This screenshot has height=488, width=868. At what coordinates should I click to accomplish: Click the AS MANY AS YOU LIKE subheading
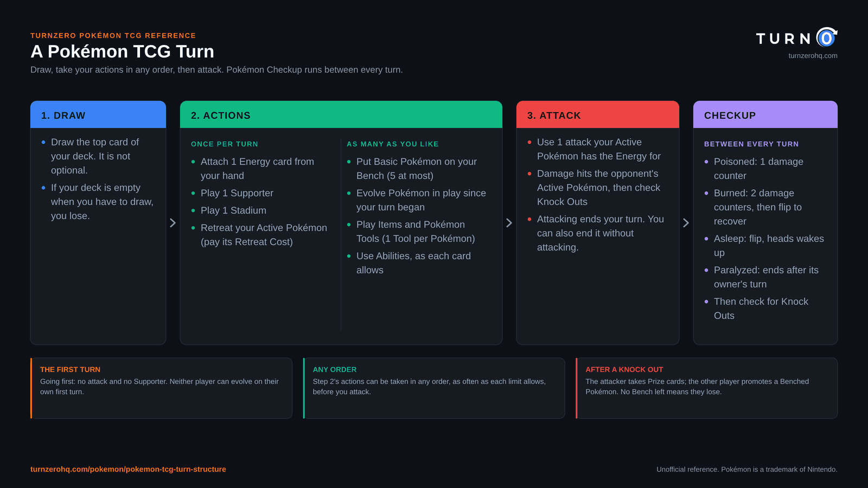click(392, 144)
